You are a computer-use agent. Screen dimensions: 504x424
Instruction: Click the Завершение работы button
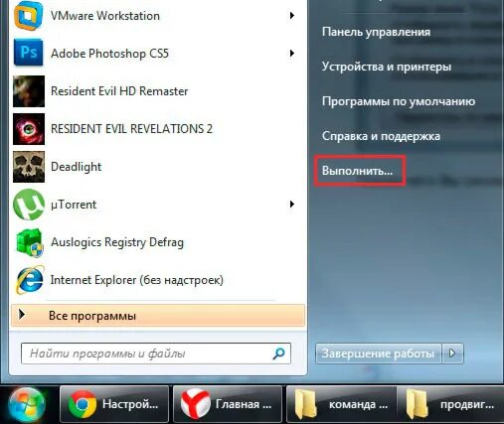[x=379, y=353]
